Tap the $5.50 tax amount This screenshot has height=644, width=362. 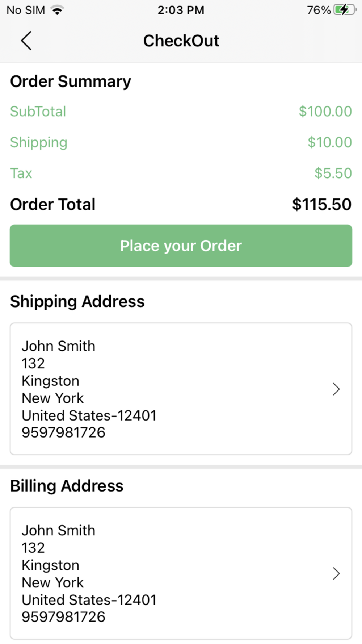333,173
